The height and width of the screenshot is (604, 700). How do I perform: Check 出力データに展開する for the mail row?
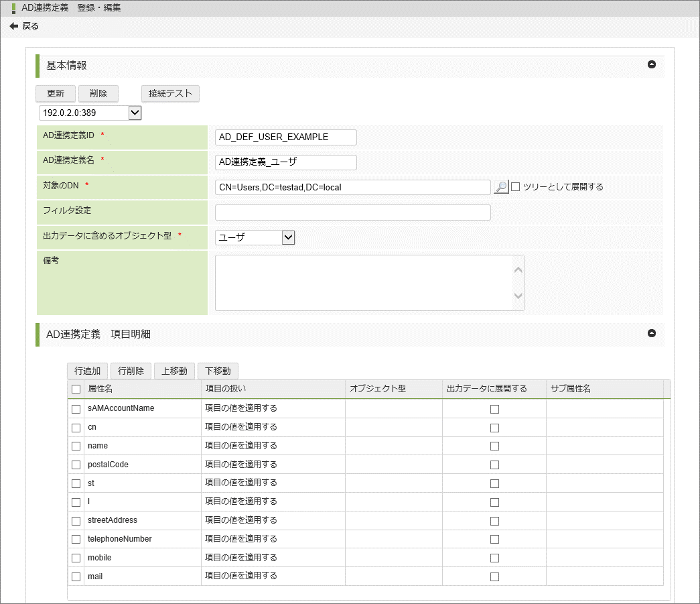[494, 577]
